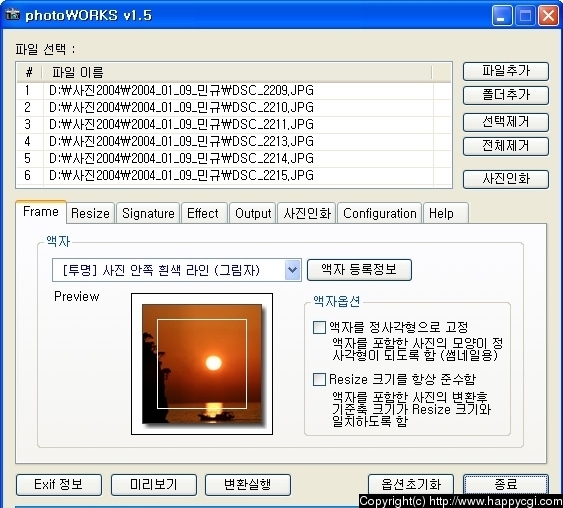Switch to the Resize tab

tap(90, 213)
